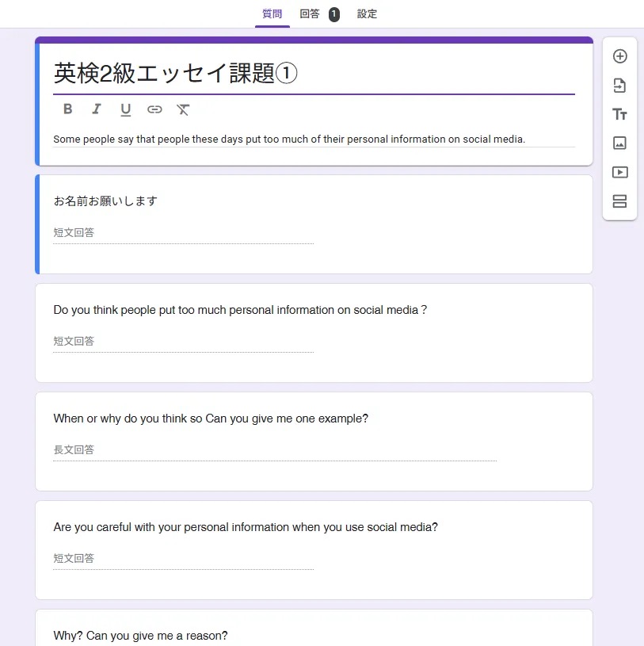Click the Add question plus icon
Image resolution: width=644 pixels, height=646 pixels.
pyautogui.click(x=619, y=56)
